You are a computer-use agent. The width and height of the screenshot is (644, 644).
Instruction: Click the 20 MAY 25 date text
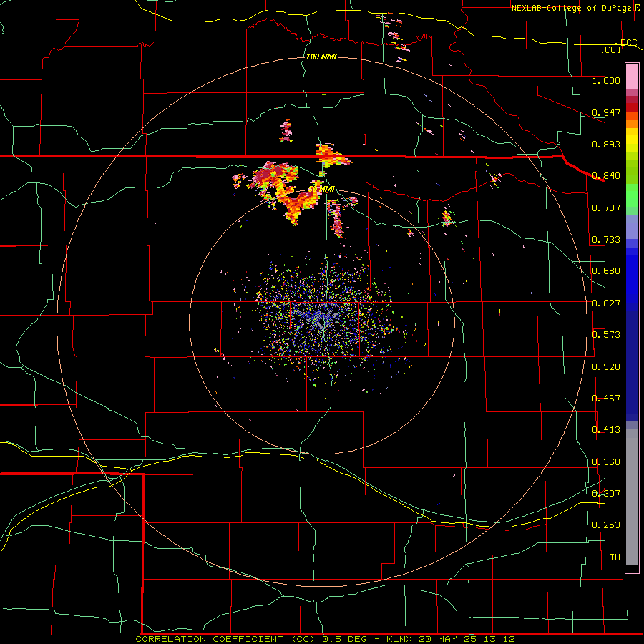[x=449, y=639]
